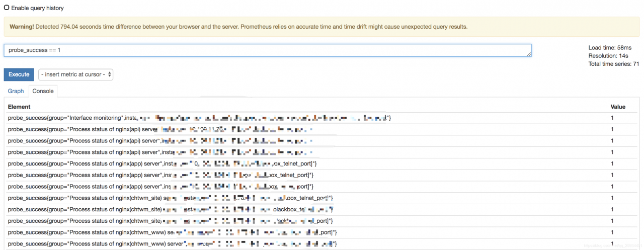This screenshot has height=250, width=644.
Task: Switch to the Graph tab
Action: coord(16,91)
